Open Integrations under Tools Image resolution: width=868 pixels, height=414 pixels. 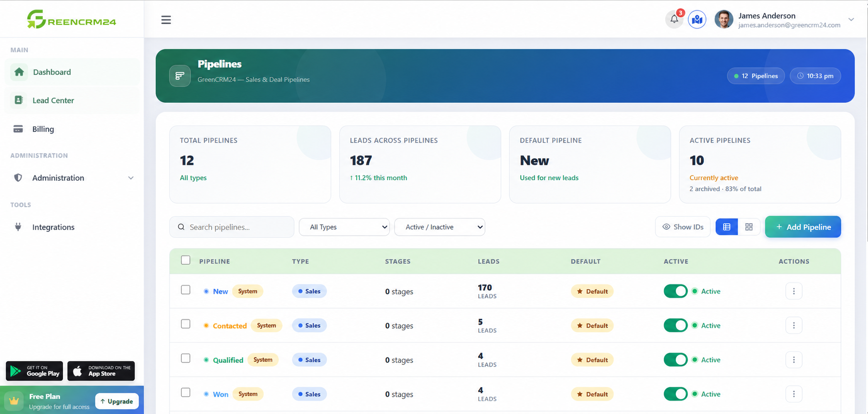point(72,227)
